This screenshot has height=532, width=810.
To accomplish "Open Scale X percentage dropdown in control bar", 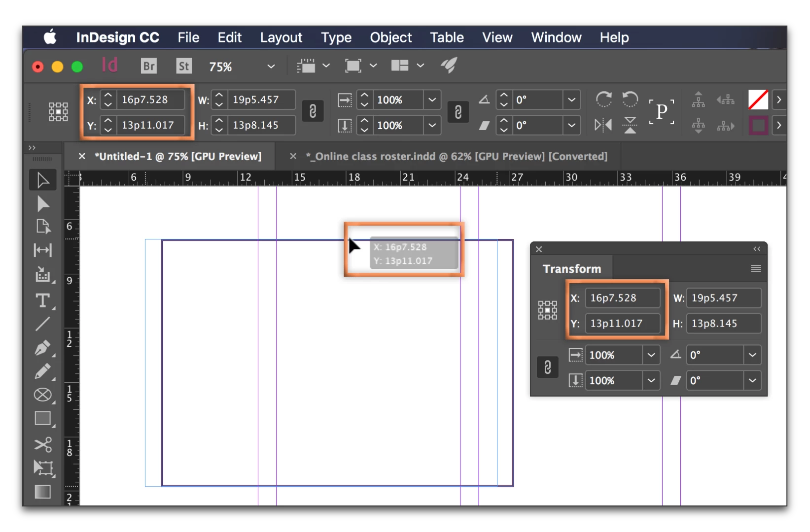I will pyautogui.click(x=432, y=100).
